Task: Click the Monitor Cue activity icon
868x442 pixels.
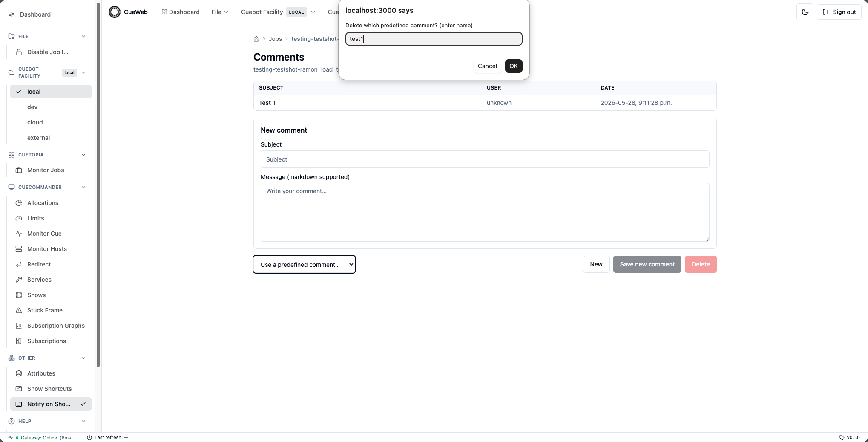Action: pos(19,234)
